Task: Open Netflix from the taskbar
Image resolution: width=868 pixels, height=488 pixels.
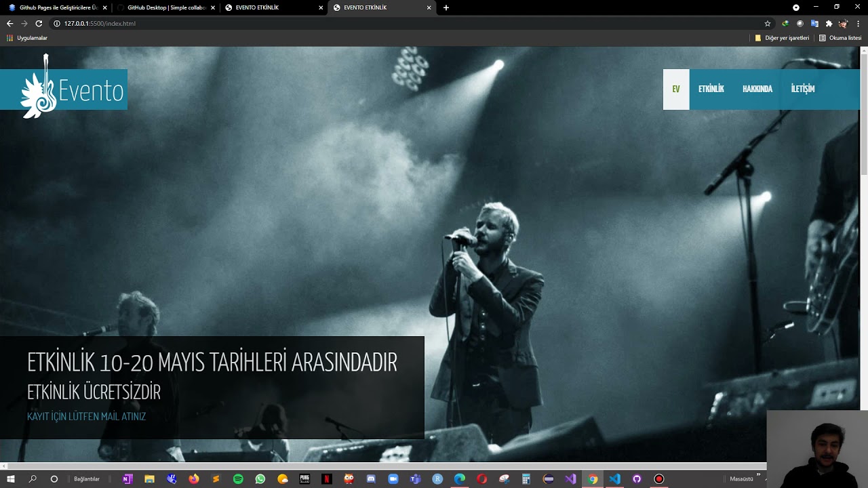Action: tap(327, 479)
